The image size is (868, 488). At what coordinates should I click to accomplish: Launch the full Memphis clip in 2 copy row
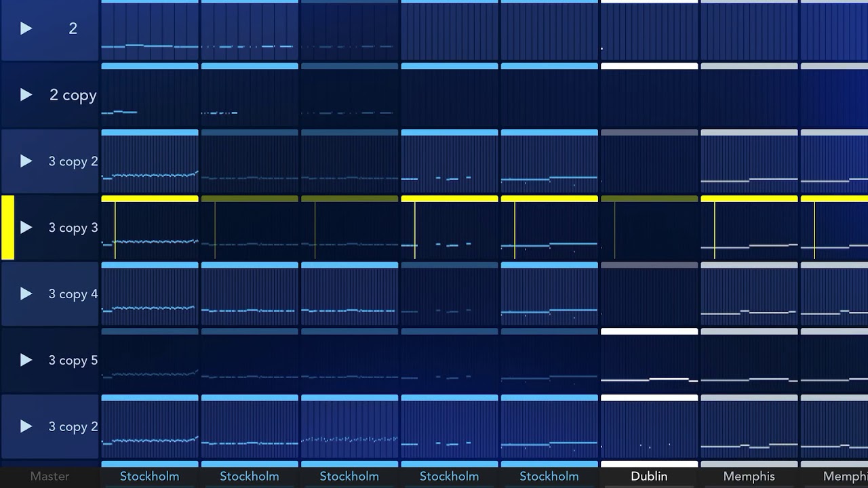click(749, 95)
